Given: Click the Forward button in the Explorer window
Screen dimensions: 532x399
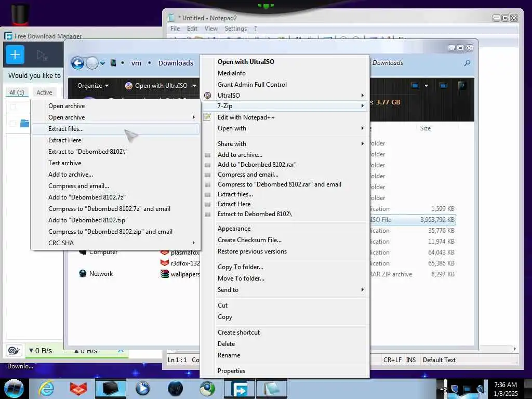Looking at the screenshot, I should [92, 63].
